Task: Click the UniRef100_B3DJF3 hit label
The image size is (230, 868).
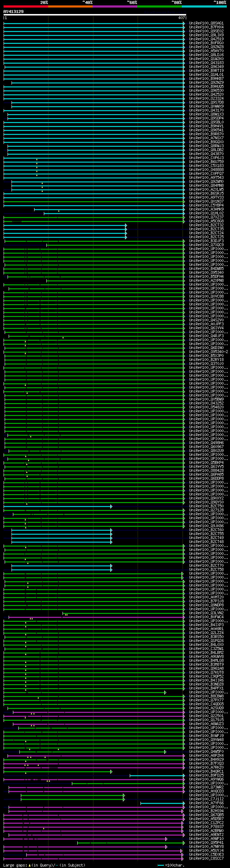Action: (206, 241)
